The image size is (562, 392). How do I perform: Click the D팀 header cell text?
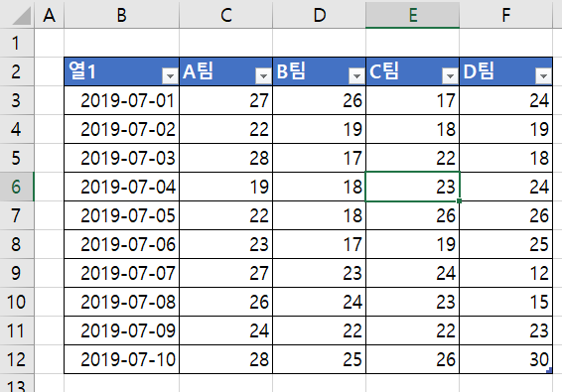[x=479, y=70]
